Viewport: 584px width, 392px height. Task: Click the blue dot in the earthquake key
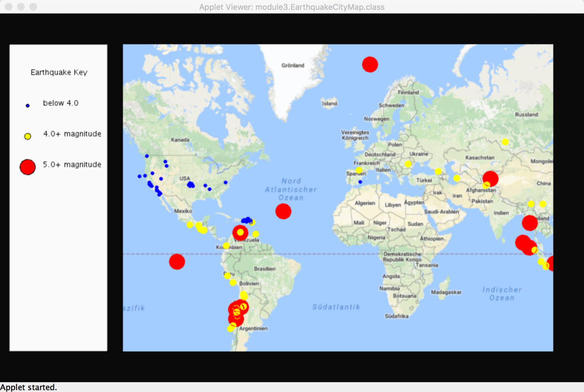(x=28, y=106)
